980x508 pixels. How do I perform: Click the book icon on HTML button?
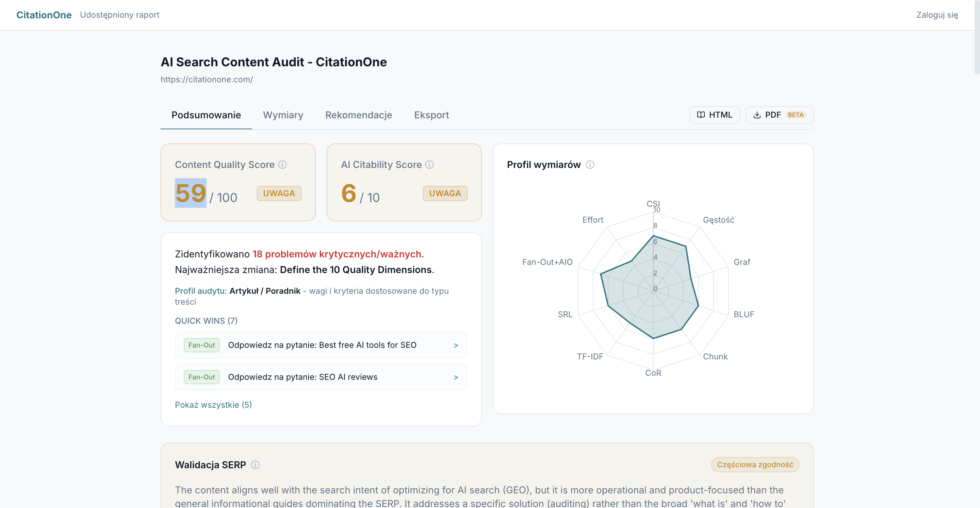701,115
